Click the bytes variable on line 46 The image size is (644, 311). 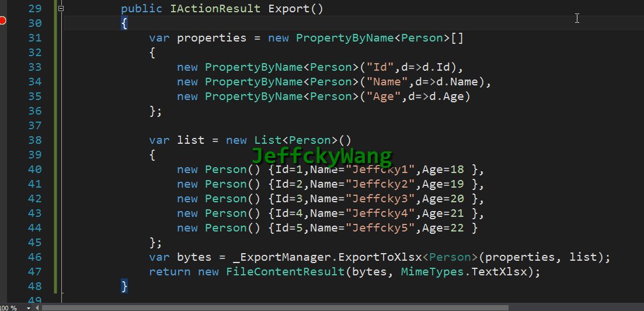click(x=194, y=258)
